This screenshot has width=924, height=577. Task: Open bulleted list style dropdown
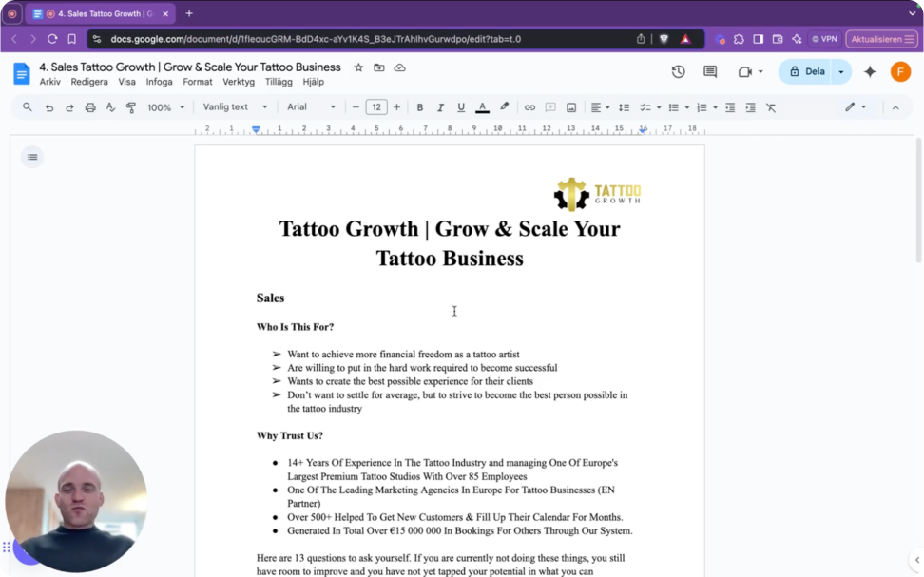coord(686,107)
